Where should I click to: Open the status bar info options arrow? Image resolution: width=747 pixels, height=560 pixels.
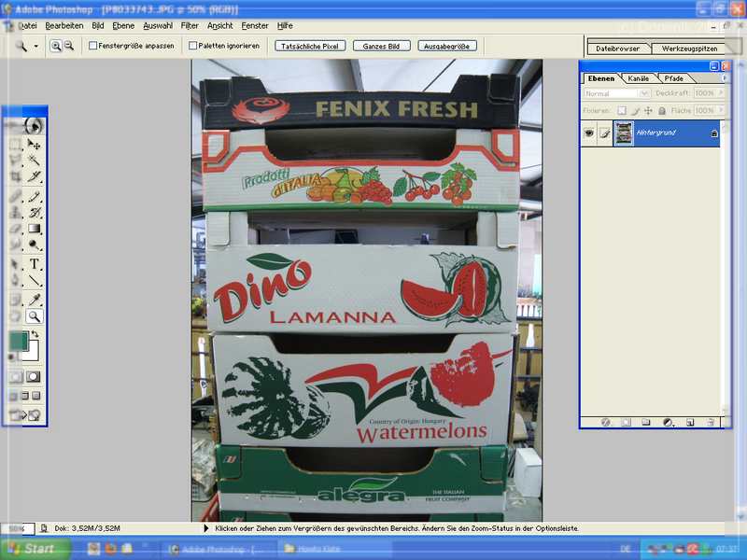tap(205, 528)
